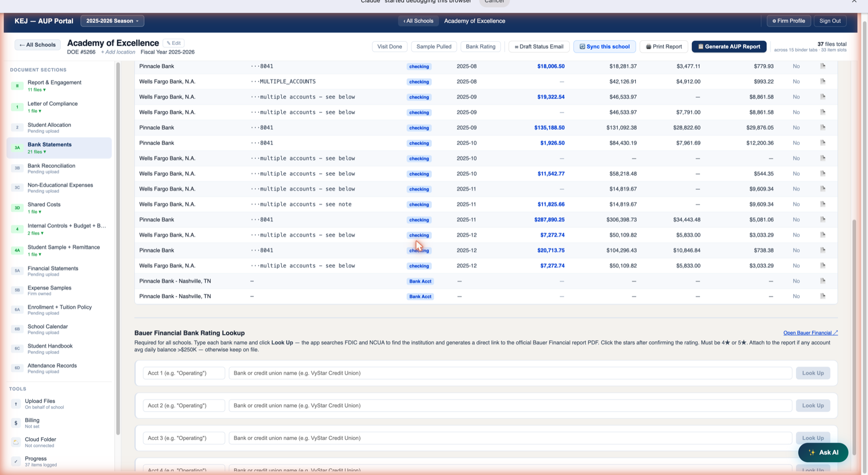The width and height of the screenshot is (868, 475).
Task: Expand the 1 file list under Letter of Compliance
Action: [34, 111]
